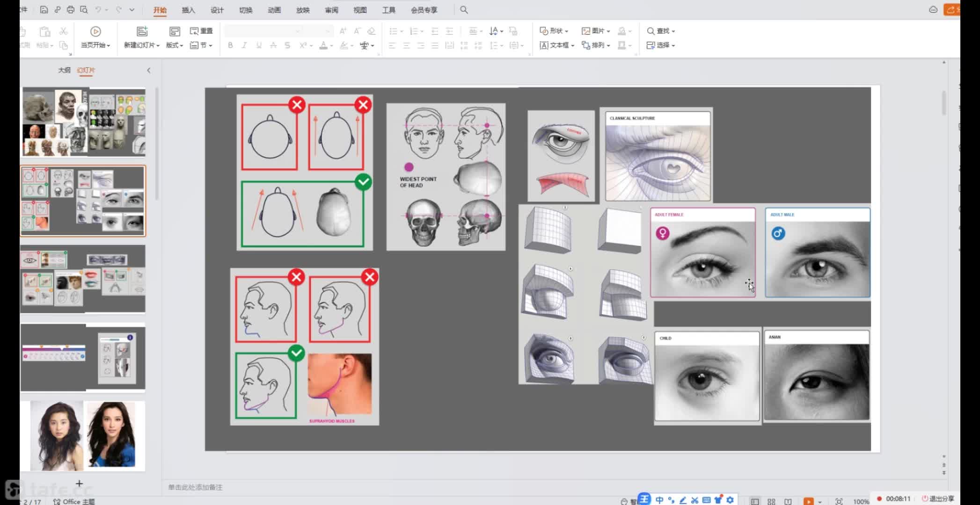Toggle Bold formatting

tap(230, 45)
